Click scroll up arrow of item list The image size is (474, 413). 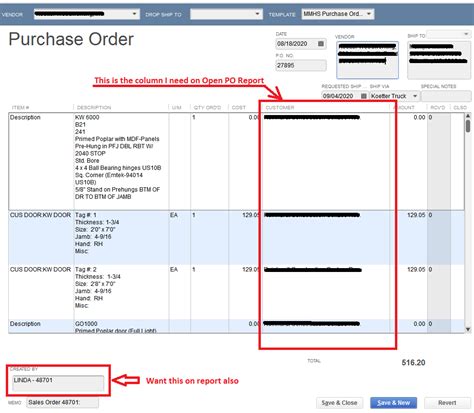[x=468, y=116]
